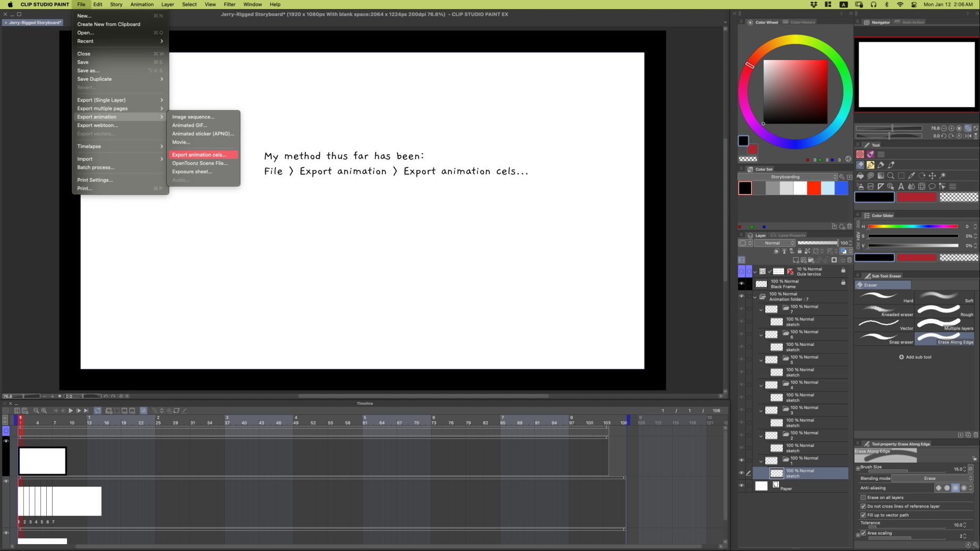The width and height of the screenshot is (980, 551).
Task: Collapse the Animation folder : 7 layer
Action: coord(755,297)
